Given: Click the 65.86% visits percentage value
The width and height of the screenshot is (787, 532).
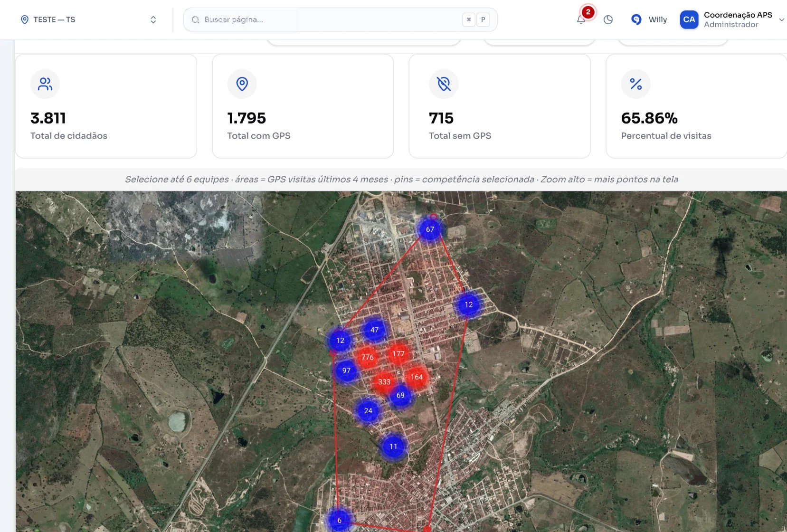Looking at the screenshot, I should click(649, 118).
